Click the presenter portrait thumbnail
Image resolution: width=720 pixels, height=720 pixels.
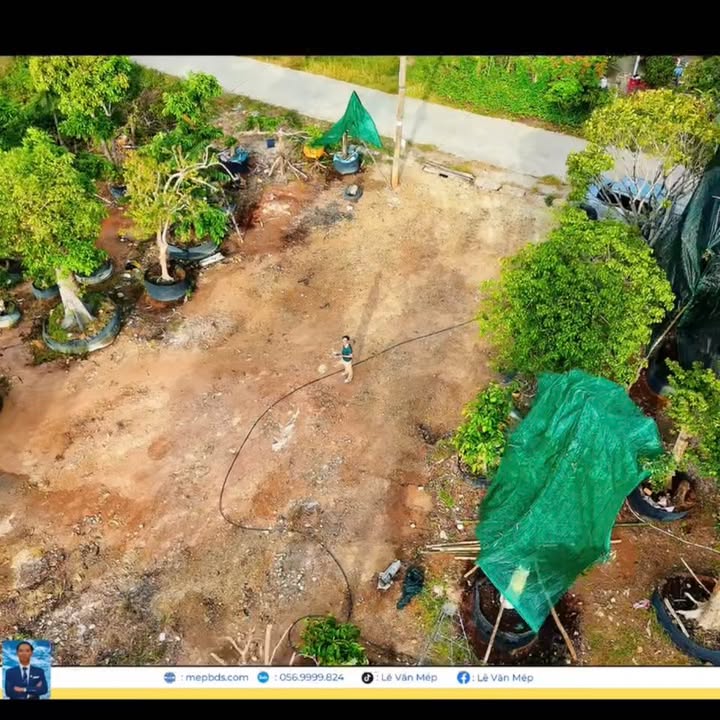[x=26, y=670]
